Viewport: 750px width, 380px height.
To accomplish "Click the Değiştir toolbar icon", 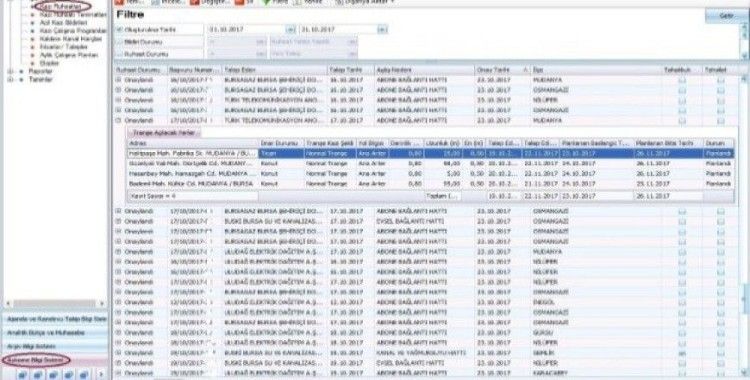I will click(x=195, y=2).
